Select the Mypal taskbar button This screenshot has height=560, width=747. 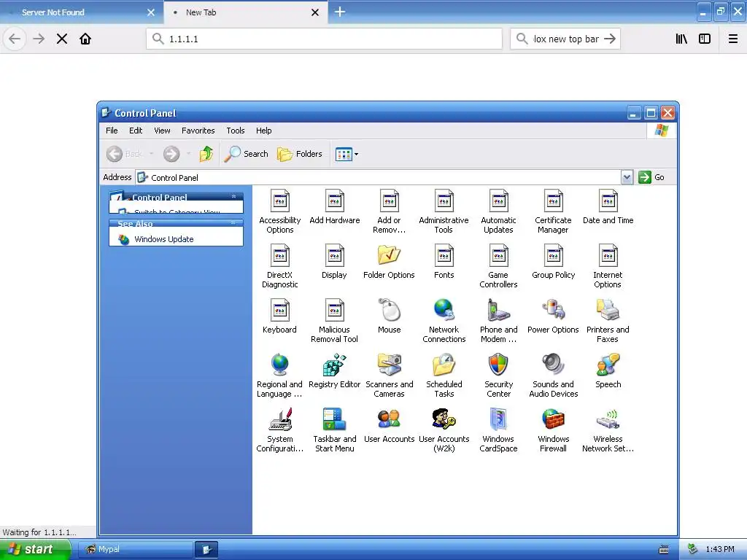pyautogui.click(x=135, y=549)
